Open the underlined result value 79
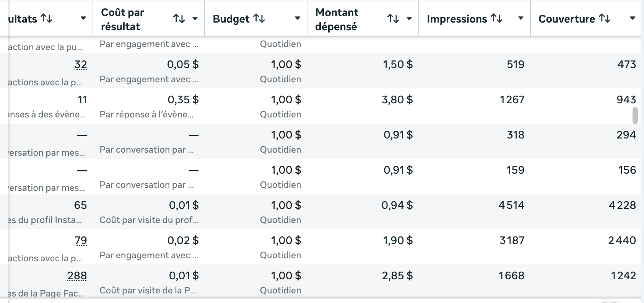Viewport: 644px width, 303px height. pos(81,241)
